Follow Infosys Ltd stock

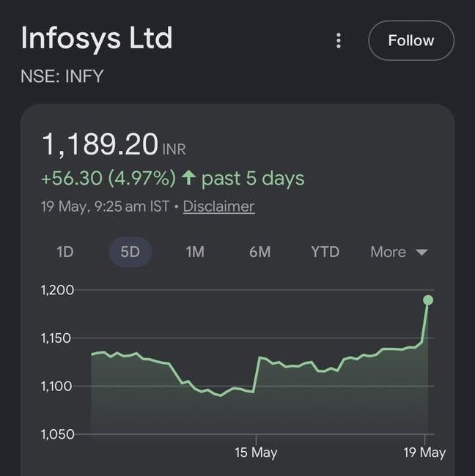tap(411, 40)
